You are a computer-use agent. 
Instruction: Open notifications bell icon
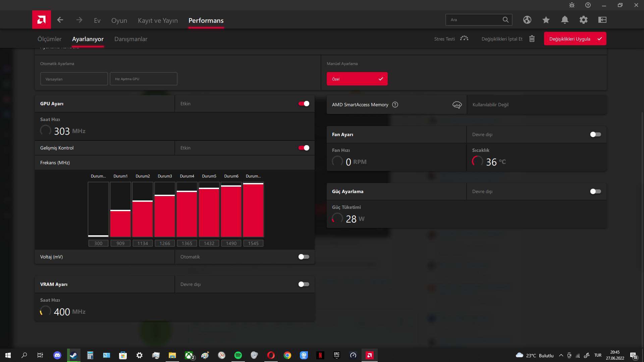[565, 20]
